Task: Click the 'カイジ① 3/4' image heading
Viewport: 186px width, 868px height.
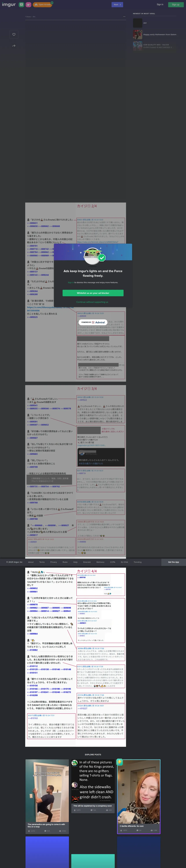Action: pos(87,389)
